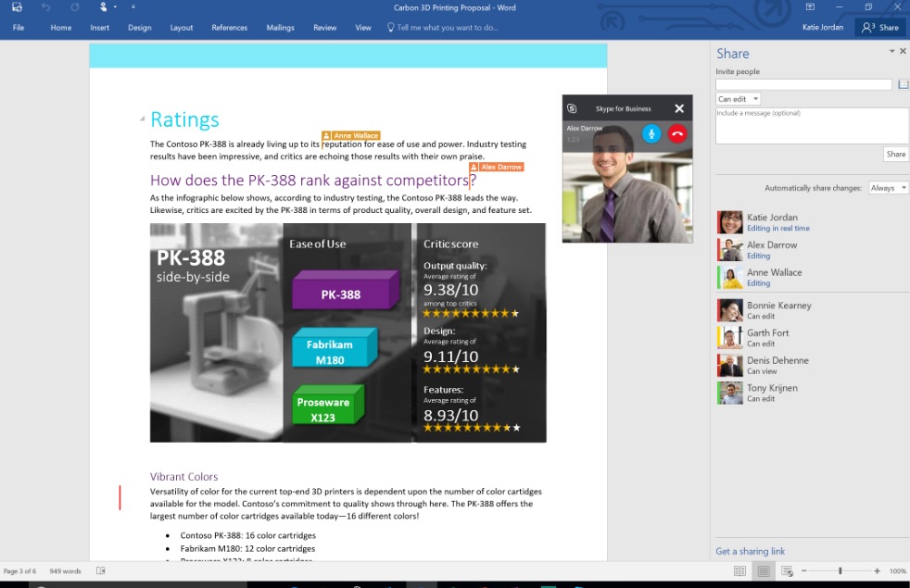Click the 949 words count

[x=65, y=571]
